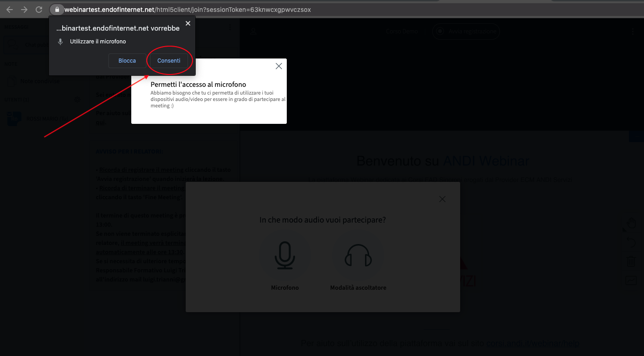Close the audio join mode dialog
Image resolution: width=644 pixels, height=356 pixels.
pyautogui.click(x=442, y=199)
